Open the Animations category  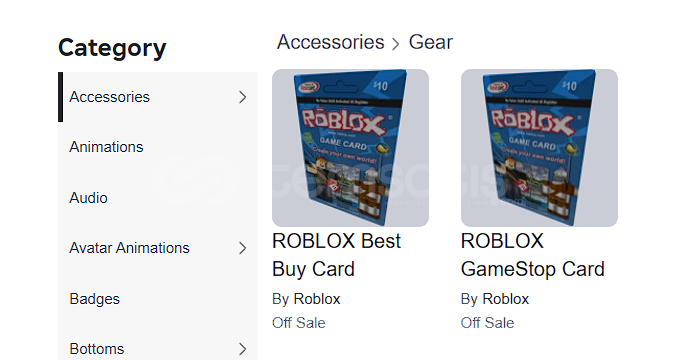coord(158,147)
